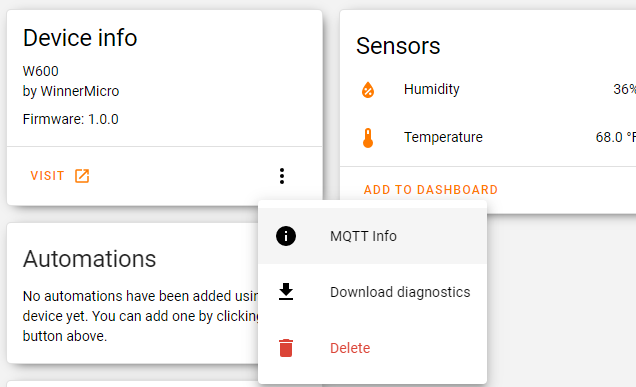The image size is (636, 387).
Task: Open the Temperature sensor entity label
Action: (x=443, y=137)
